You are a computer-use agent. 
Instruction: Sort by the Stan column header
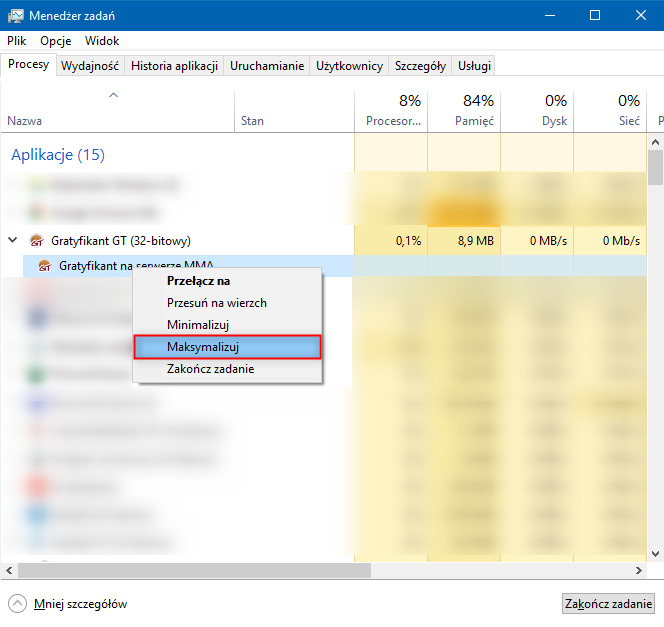(x=294, y=111)
